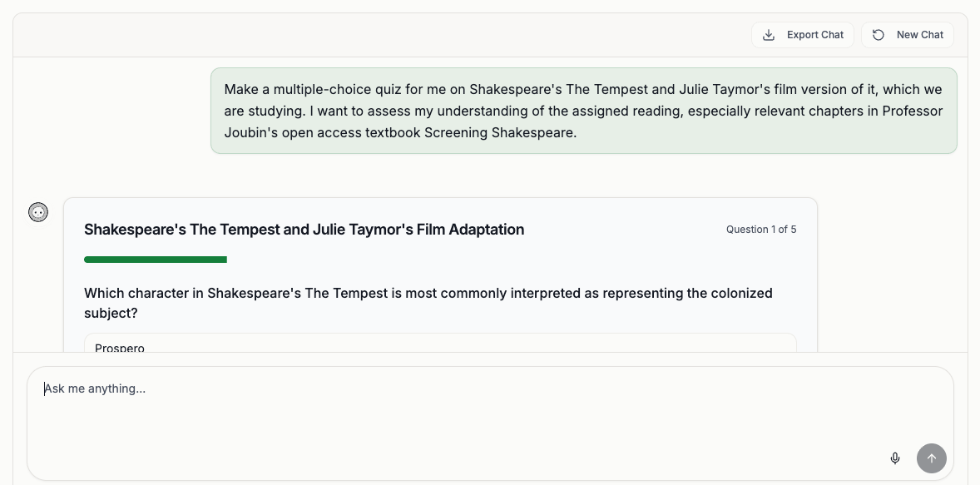Click the round up-arrow send icon
The height and width of the screenshot is (485, 980).
pos(931,458)
